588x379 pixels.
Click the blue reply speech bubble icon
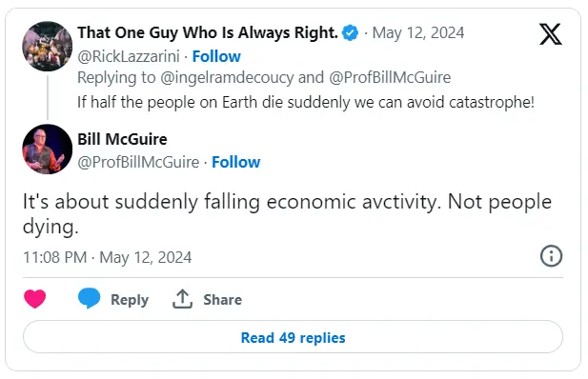click(89, 298)
